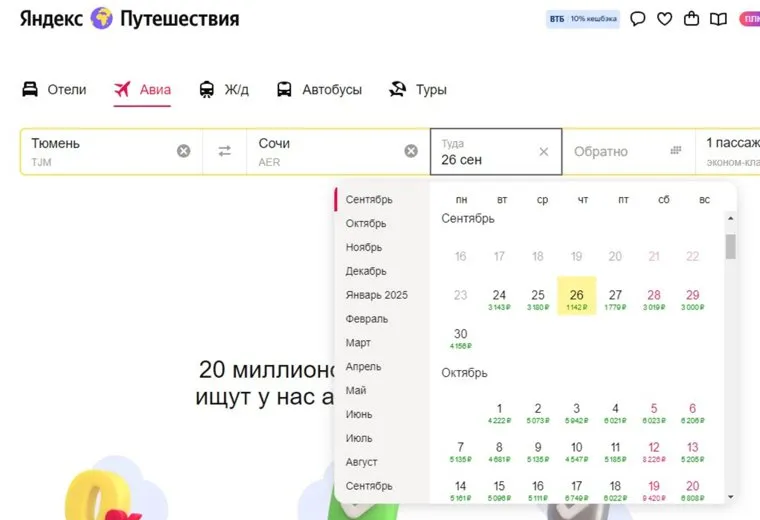Open favorites via the heart icon
The height and width of the screenshot is (520, 760).
(x=664, y=19)
